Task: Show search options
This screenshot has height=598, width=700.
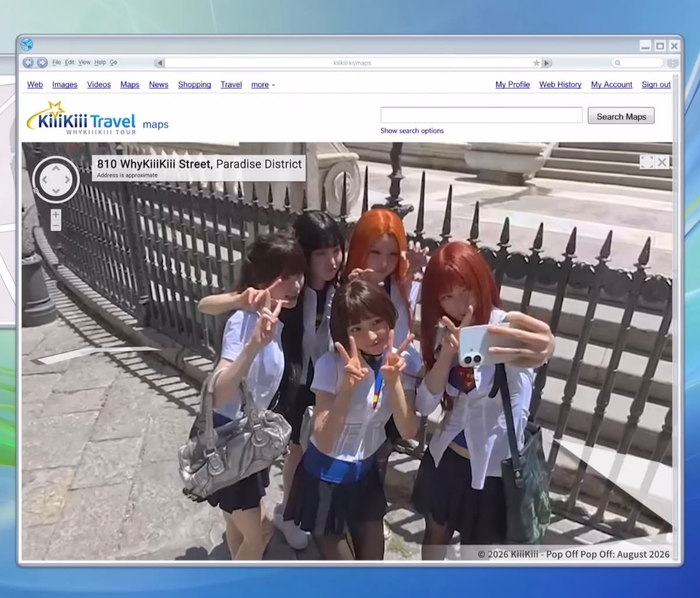Action: tap(412, 131)
